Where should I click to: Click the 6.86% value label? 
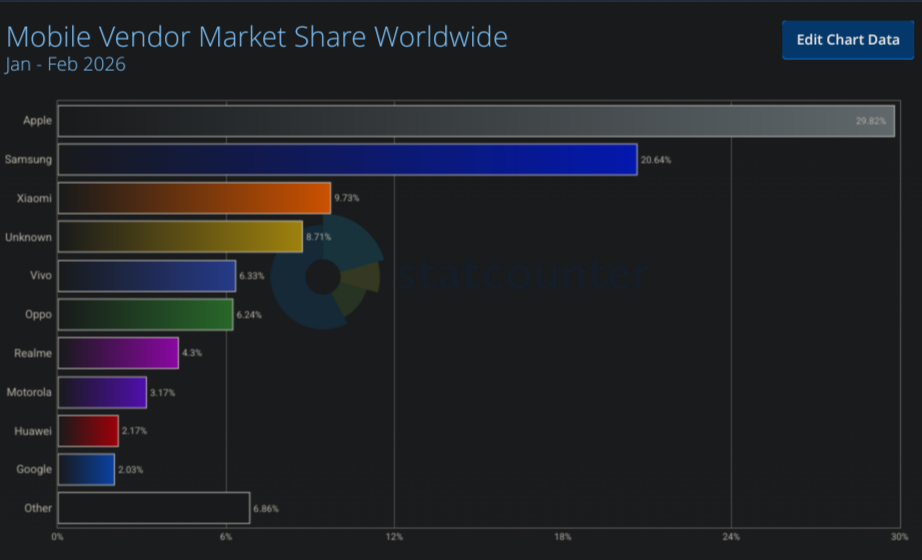[x=266, y=509]
